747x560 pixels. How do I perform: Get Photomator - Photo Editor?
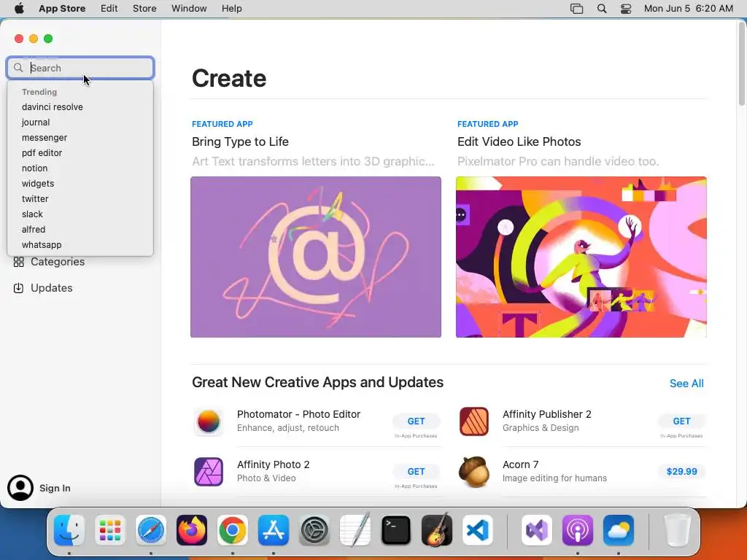coord(416,421)
